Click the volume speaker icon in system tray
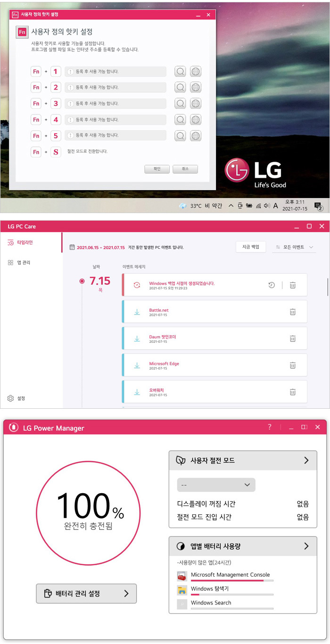 [267, 206]
